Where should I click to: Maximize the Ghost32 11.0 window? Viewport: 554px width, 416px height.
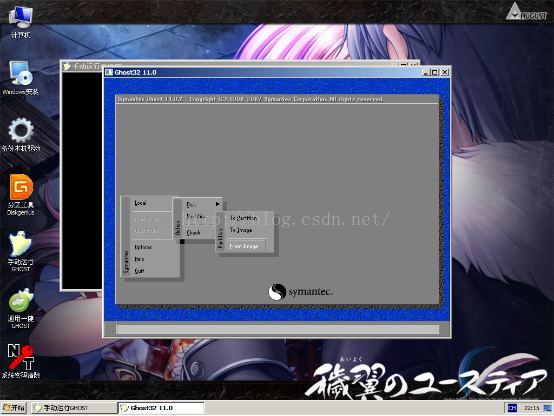pos(435,72)
